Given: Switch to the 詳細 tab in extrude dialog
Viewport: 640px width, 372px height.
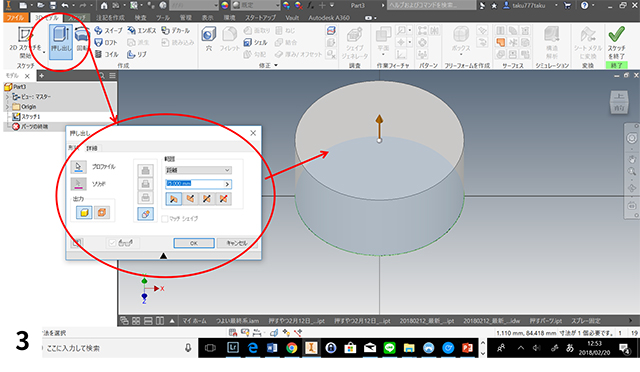Looking at the screenshot, I should point(92,148).
